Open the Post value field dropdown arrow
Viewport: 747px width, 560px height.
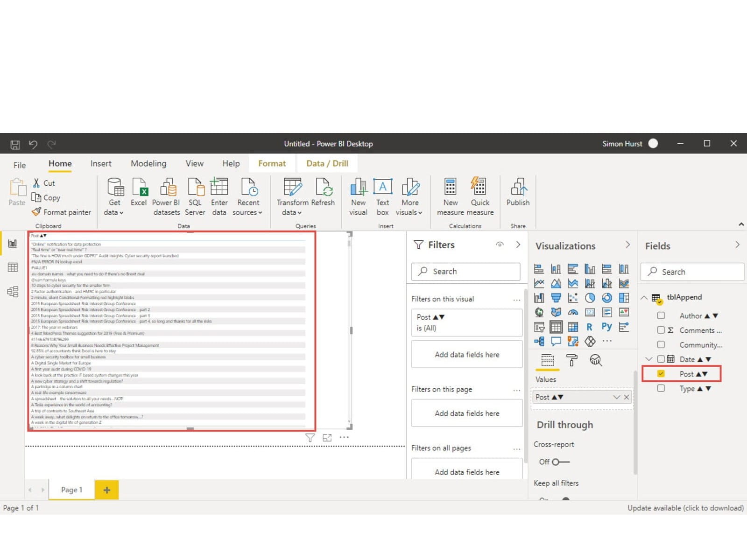tap(616, 397)
